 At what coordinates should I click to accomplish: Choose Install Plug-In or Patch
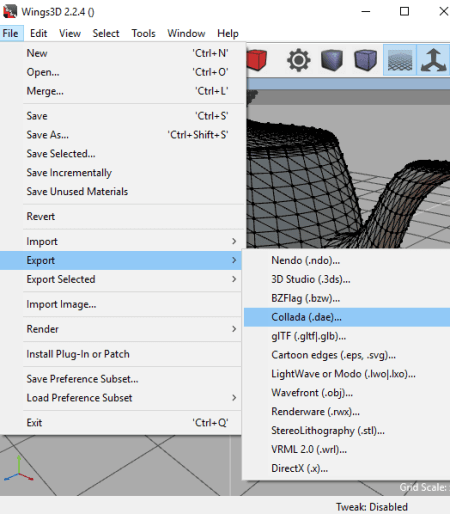[121, 354]
